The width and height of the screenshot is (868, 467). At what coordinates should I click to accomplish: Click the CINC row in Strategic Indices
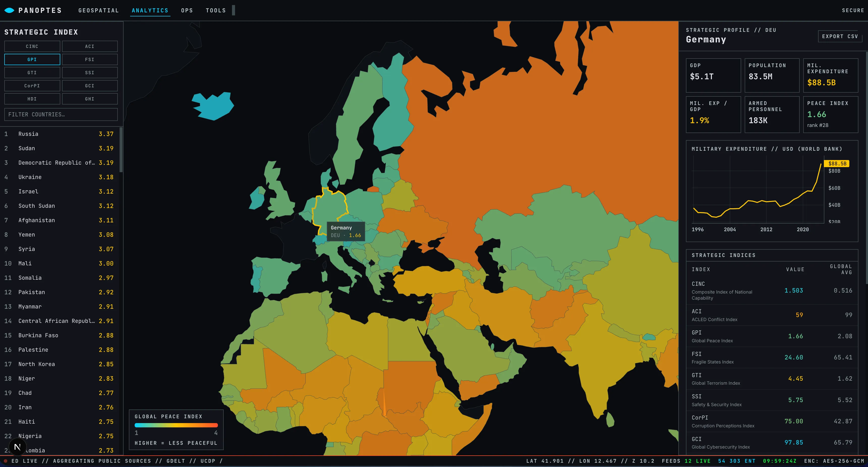click(772, 291)
